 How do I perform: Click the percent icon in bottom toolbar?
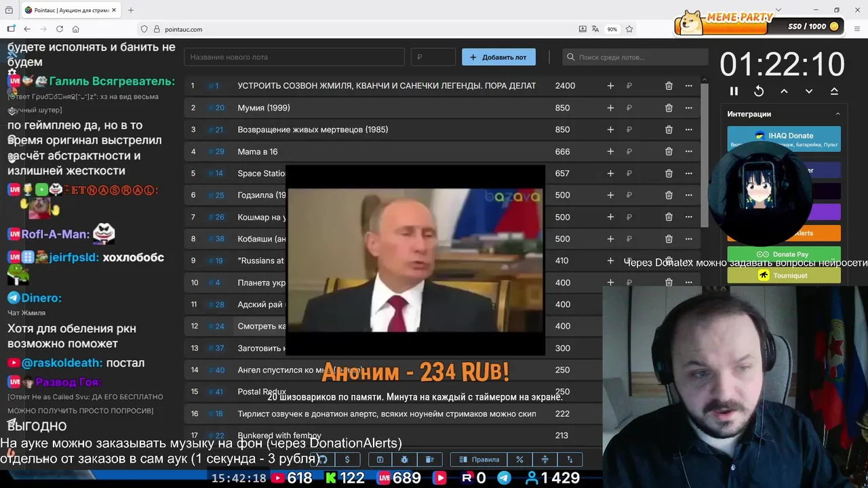[519, 460]
